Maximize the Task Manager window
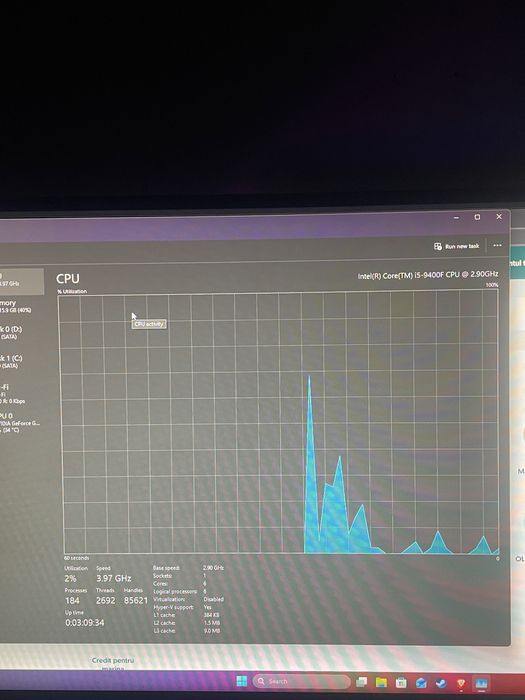The image size is (525, 700). click(x=477, y=217)
